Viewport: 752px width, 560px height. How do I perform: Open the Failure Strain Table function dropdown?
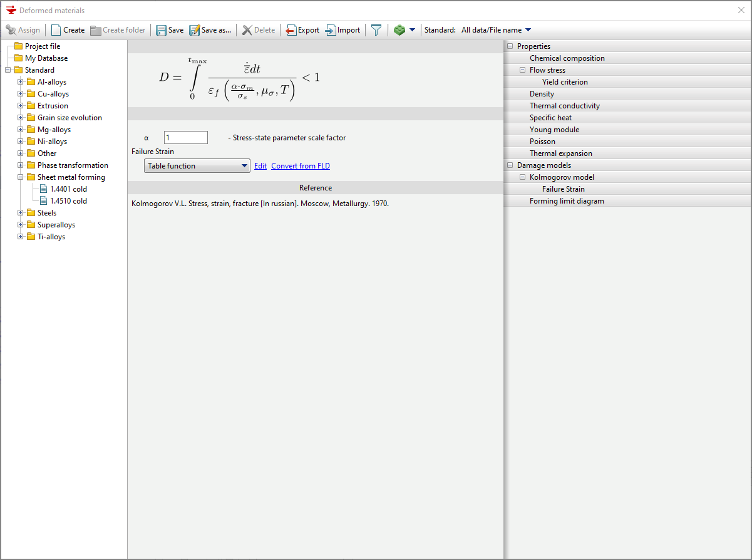click(x=197, y=166)
